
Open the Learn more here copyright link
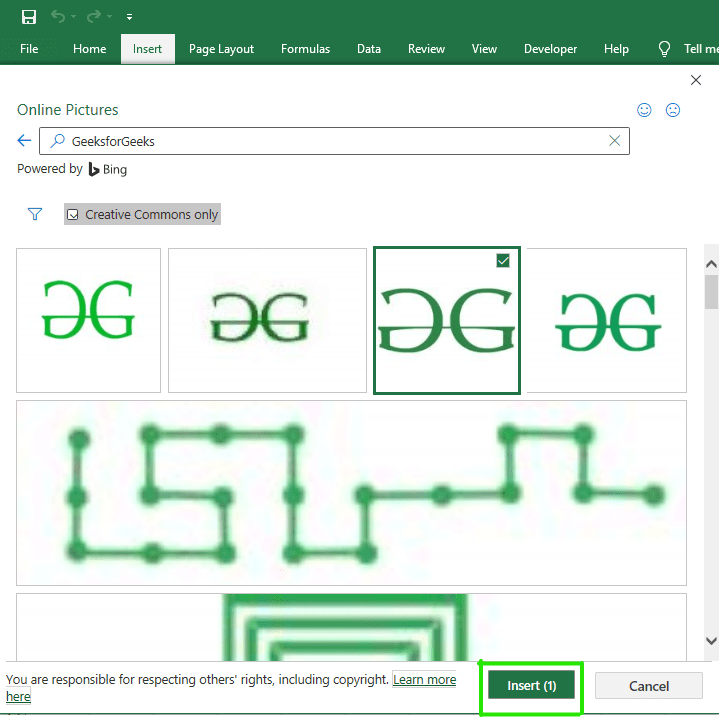(424, 679)
